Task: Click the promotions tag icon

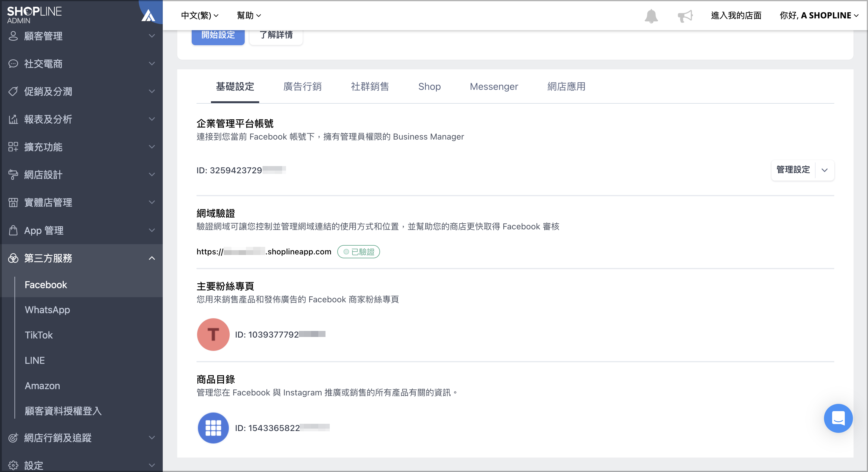Action: point(13,91)
